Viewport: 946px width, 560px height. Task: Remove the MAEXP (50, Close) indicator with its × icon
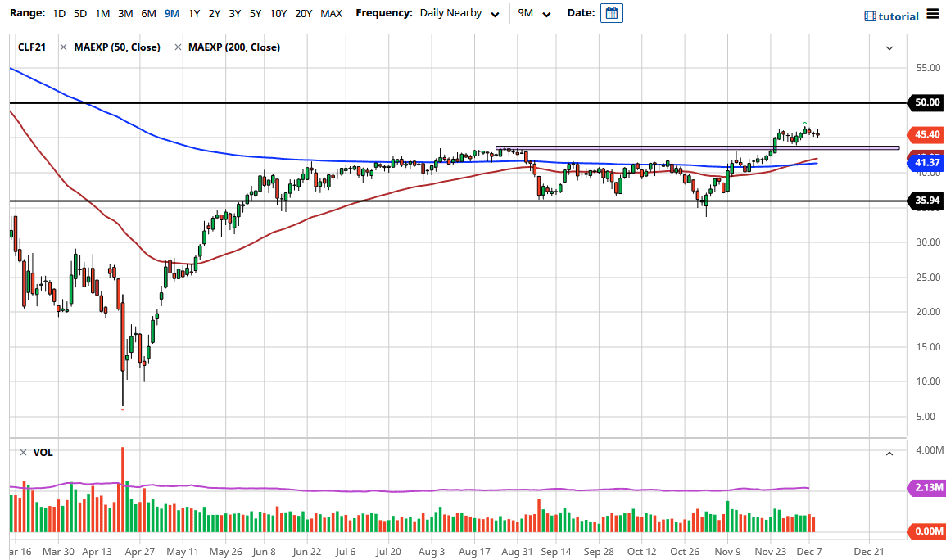click(x=63, y=47)
